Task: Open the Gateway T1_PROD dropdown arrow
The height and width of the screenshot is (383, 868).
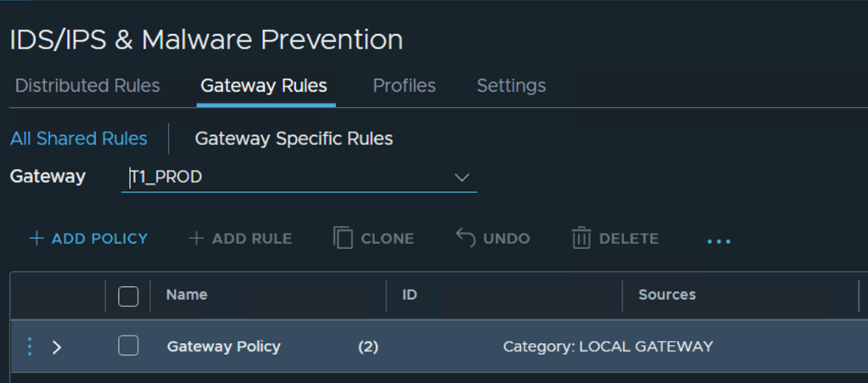Action: (462, 177)
